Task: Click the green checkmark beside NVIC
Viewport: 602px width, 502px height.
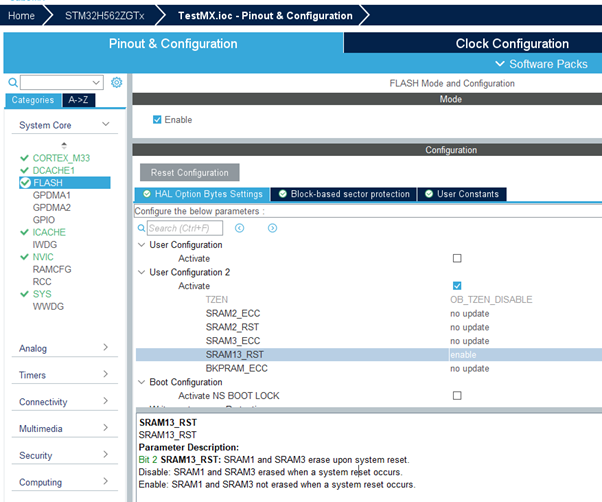Action: click(24, 257)
